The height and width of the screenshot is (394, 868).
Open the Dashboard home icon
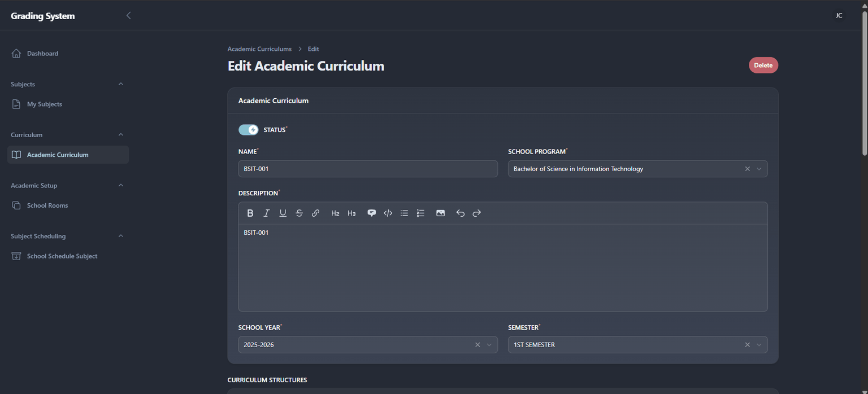(x=16, y=54)
